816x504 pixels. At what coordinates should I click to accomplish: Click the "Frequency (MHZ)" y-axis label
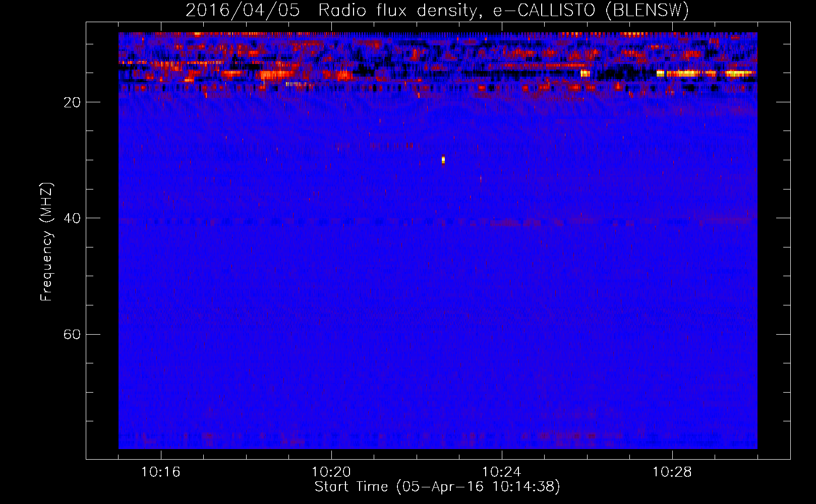click(x=46, y=242)
